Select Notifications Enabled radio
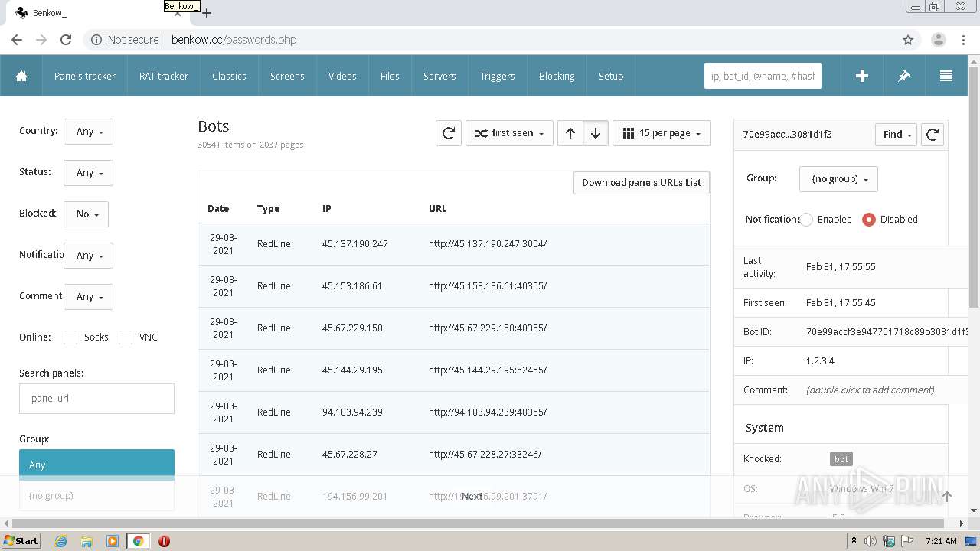Screen dimensions: 980x551 pyautogui.click(x=806, y=219)
